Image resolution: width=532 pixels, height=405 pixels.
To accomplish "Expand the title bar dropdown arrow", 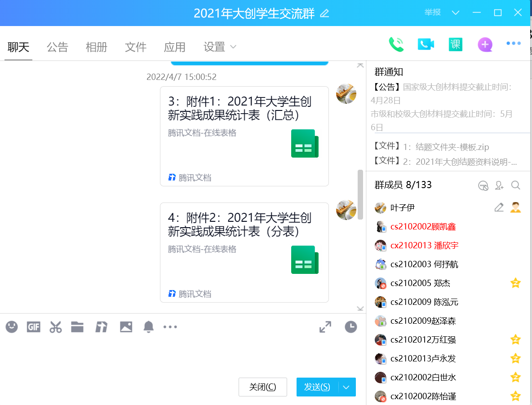I will point(456,13).
